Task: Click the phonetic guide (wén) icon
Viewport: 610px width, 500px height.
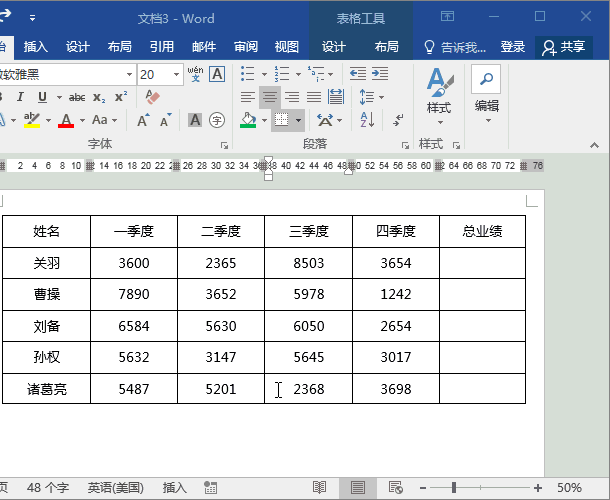Action: click(195, 74)
